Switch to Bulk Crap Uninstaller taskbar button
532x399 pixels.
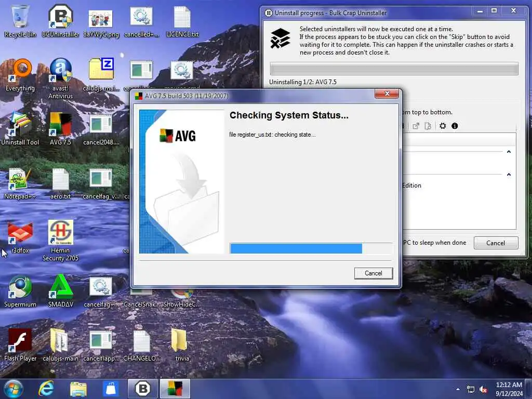pyautogui.click(x=143, y=389)
